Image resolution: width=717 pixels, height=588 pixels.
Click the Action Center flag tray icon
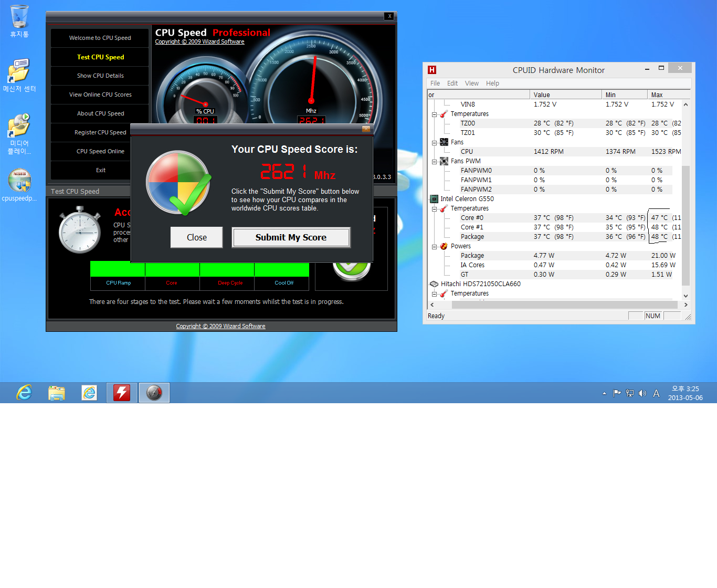pos(617,393)
